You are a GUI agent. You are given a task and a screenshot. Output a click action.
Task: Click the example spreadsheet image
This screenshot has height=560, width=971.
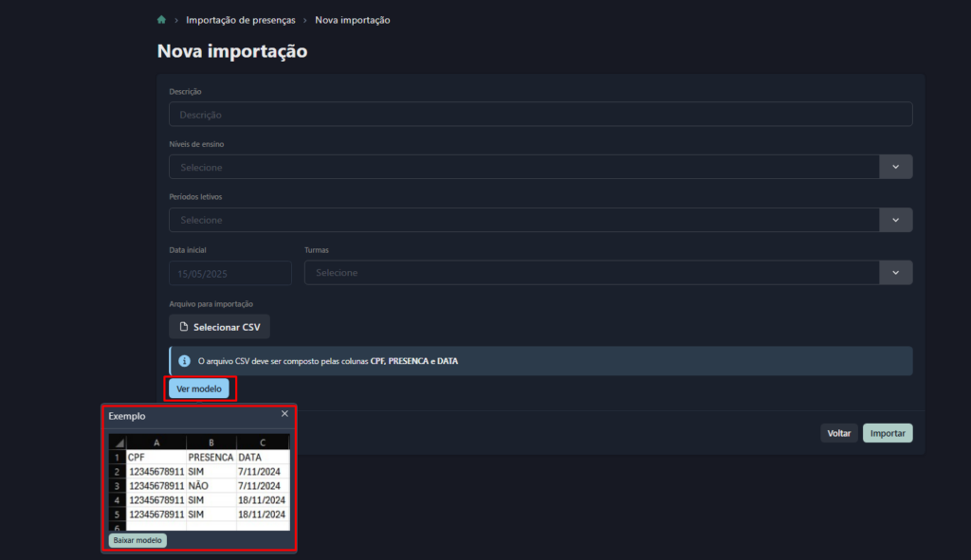click(199, 481)
